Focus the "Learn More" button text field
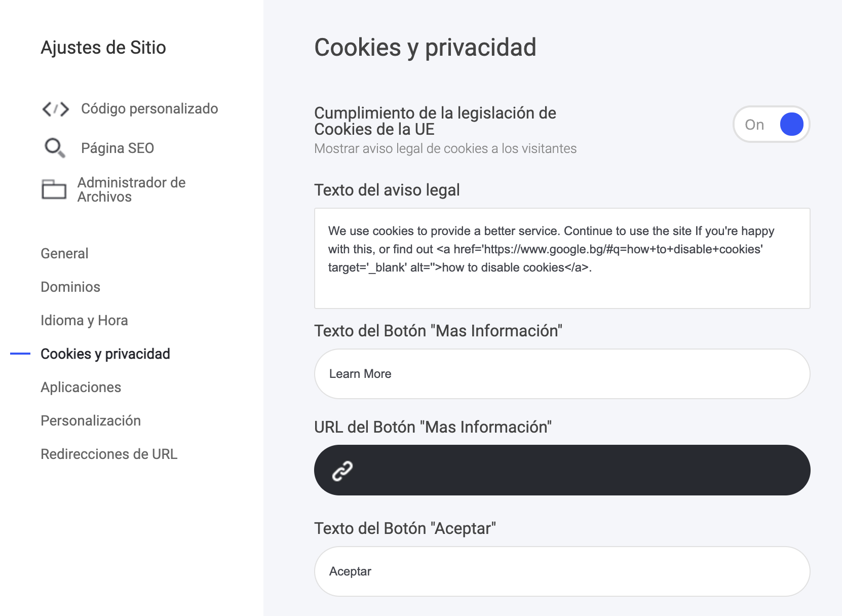 (x=562, y=374)
